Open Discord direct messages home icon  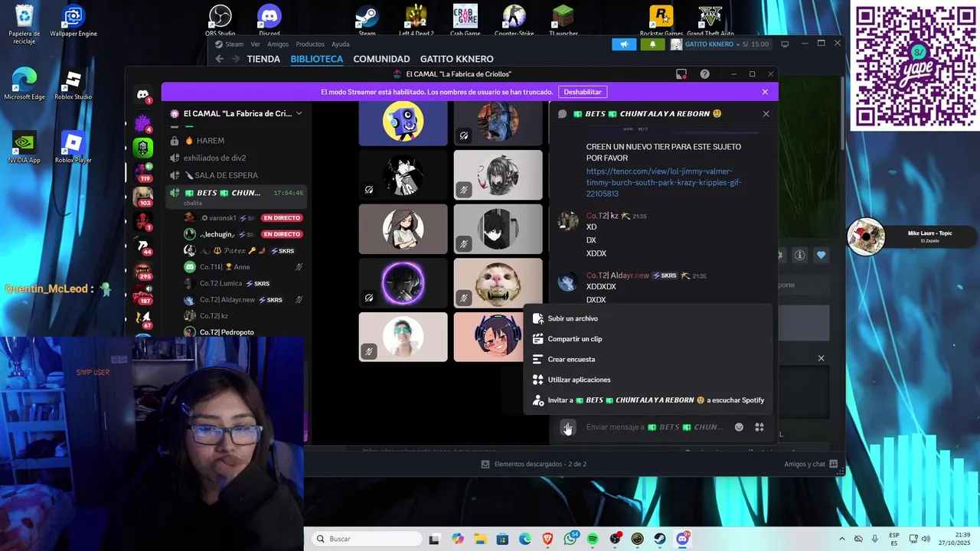coord(143,95)
